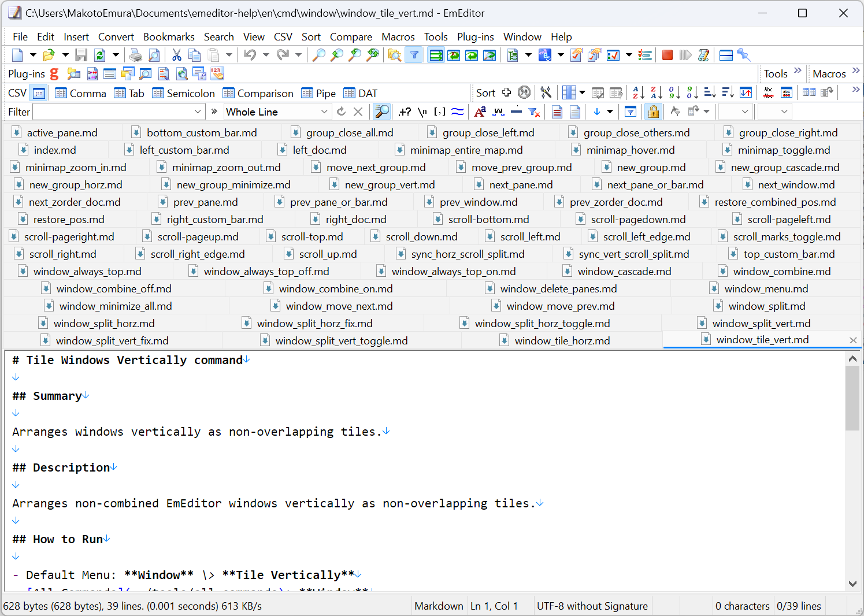Click the Comparison CSV button
864x616 pixels.
tap(258, 93)
